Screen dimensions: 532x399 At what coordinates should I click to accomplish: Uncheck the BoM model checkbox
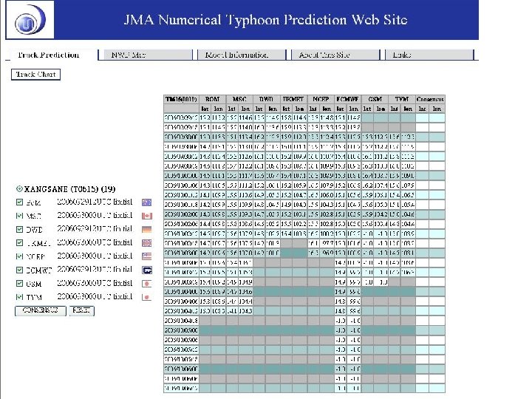19,202
